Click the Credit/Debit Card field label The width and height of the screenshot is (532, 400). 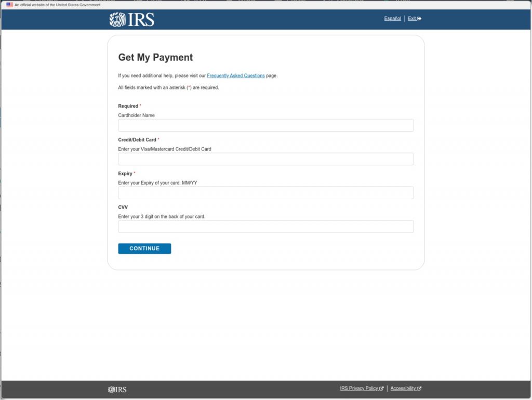[137, 140]
